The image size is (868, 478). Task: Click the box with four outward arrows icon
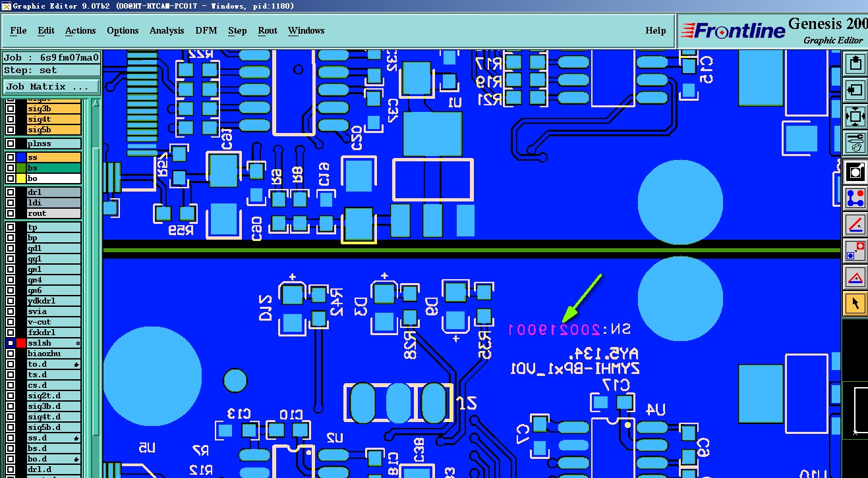click(855, 117)
